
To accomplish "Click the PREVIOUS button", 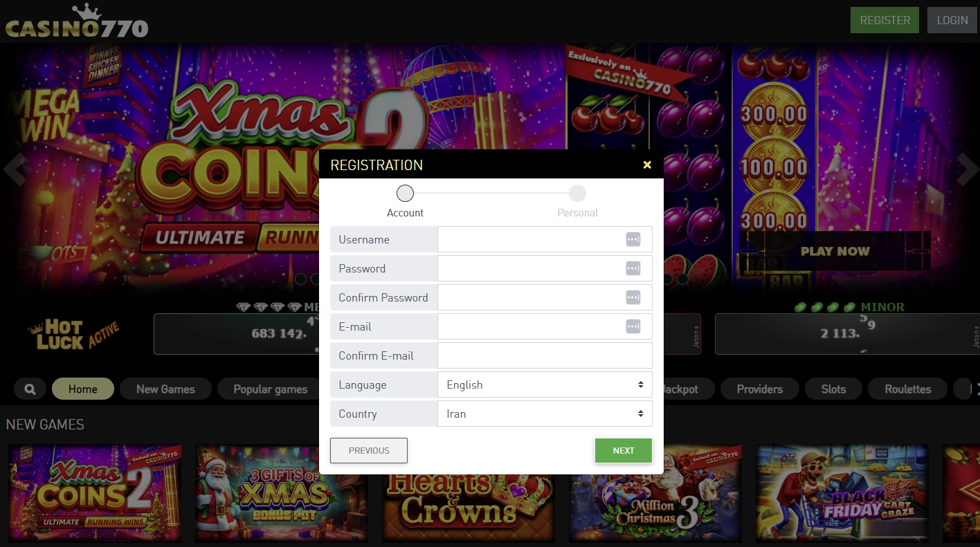I will click(369, 450).
